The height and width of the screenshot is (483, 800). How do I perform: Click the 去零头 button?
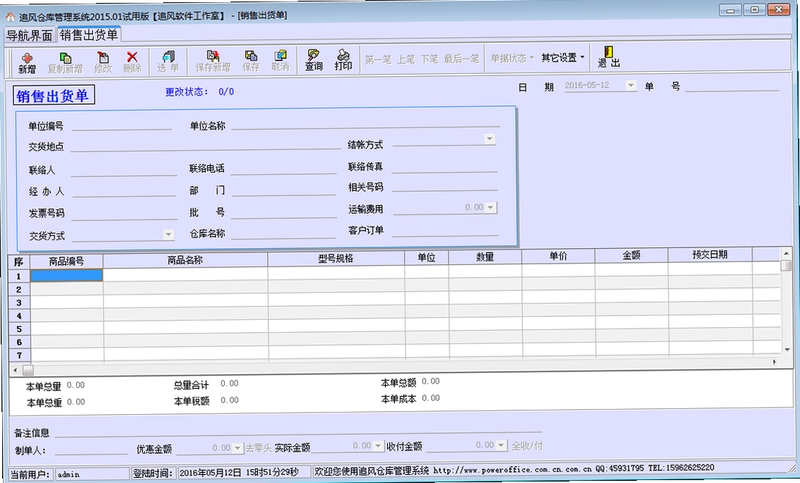coord(258,448)
